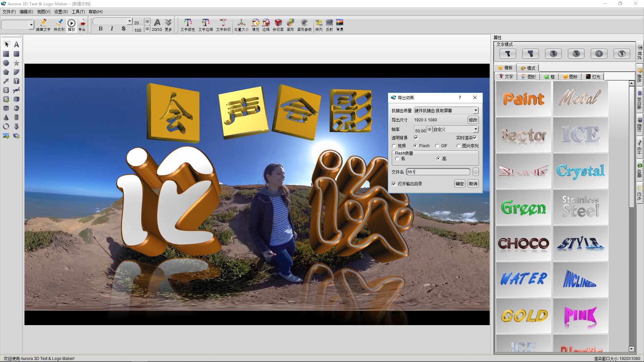Select the pentagon shape tool
This screenshot has height=362, width=644.
6,72
